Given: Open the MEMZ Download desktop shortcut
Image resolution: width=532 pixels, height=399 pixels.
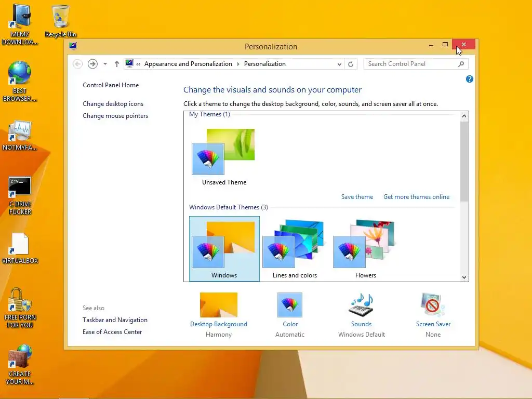Looking at the screenshot, I should [20, 24].
